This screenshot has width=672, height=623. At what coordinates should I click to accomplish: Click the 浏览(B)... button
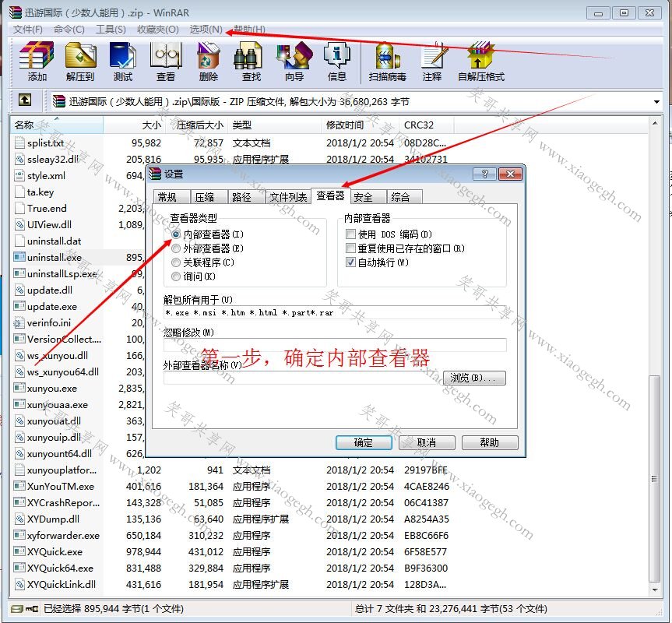pos(474,378)
